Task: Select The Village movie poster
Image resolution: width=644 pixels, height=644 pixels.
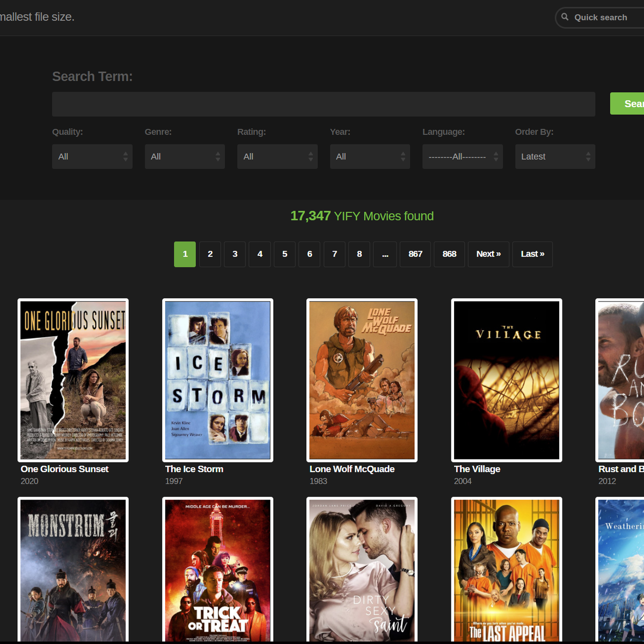Action: tap(506, 380)
